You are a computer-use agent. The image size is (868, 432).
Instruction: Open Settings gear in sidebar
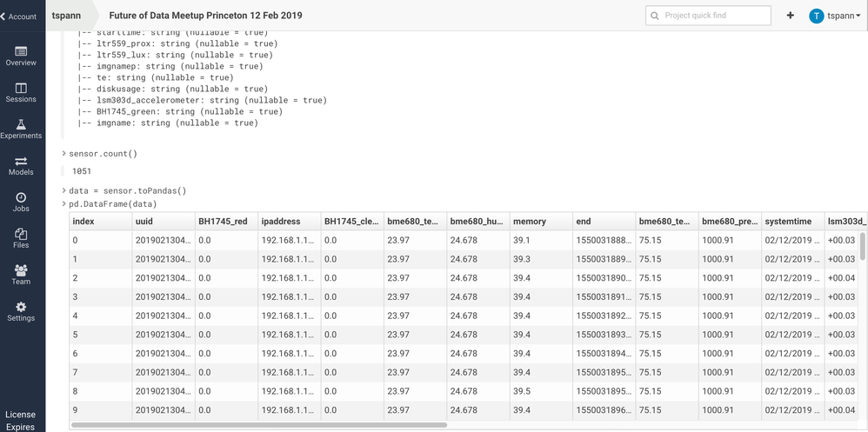tap(21, 308)
